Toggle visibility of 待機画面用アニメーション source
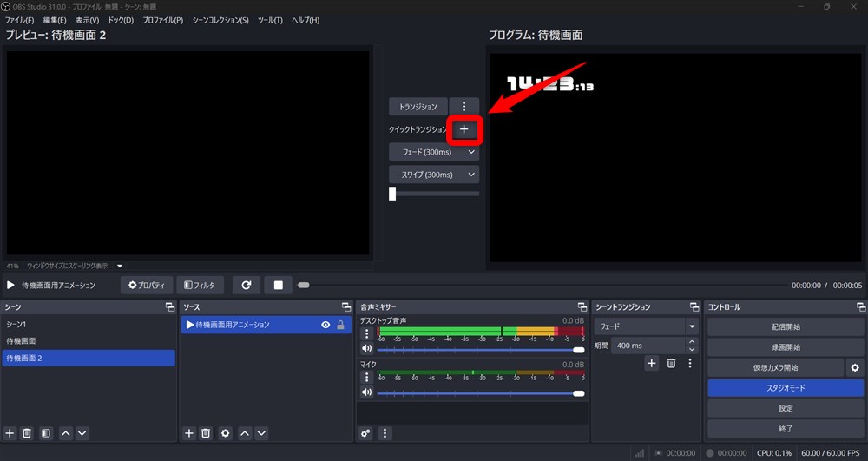The width and height of the screenshot is (868, 461). [x=325, y=325]
